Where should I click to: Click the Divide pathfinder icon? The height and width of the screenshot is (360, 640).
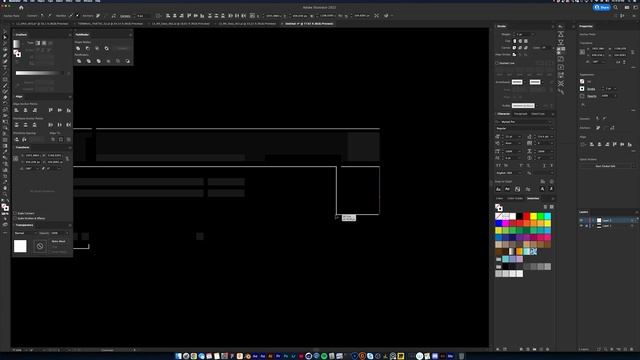pos(79,61)
